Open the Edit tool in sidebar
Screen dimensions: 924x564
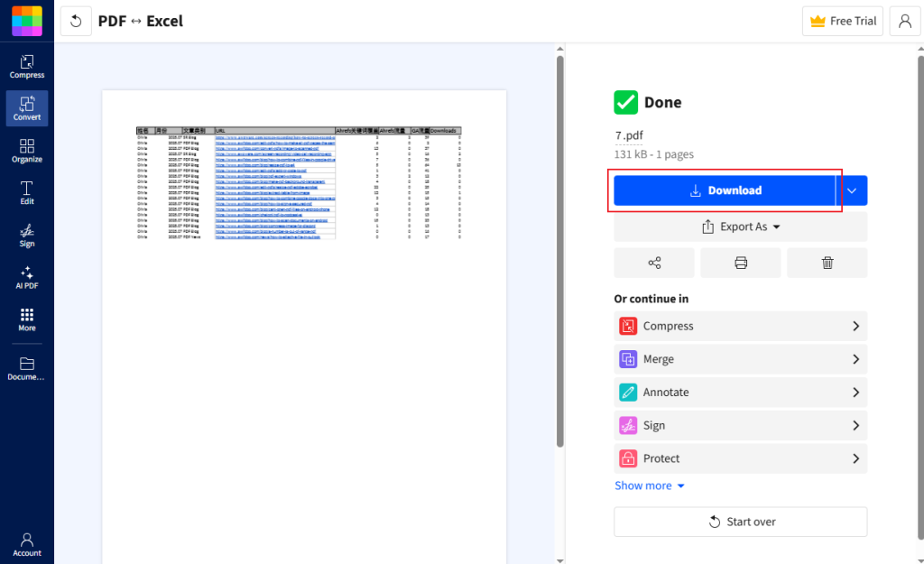pyautogui.click(x=27, y=192)
